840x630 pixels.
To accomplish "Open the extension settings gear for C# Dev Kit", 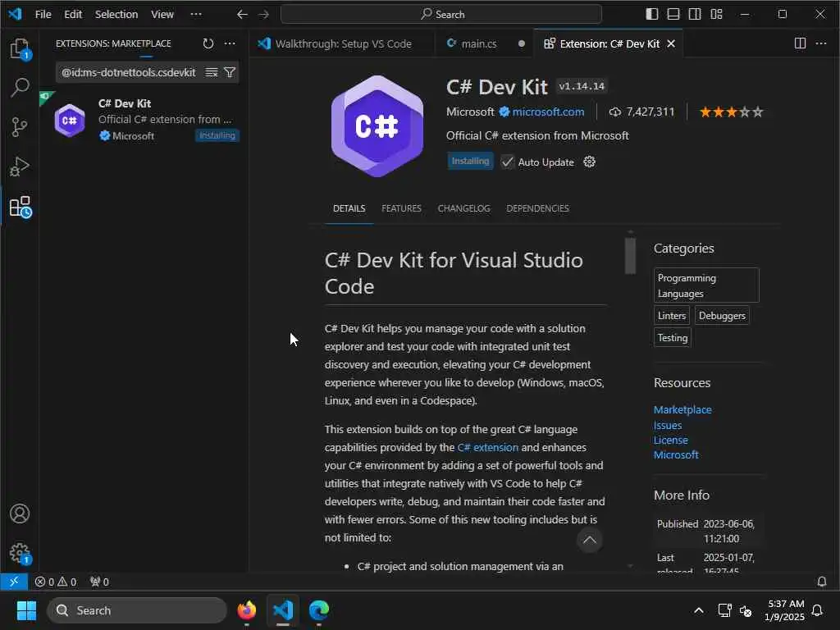I will tap(589, 162).
